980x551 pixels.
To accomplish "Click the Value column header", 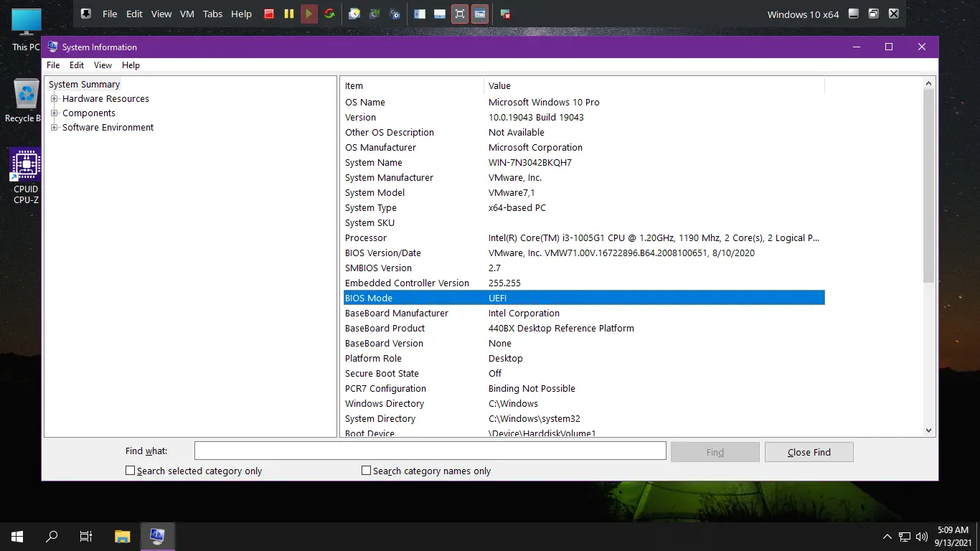I will [x=654, y=85].
